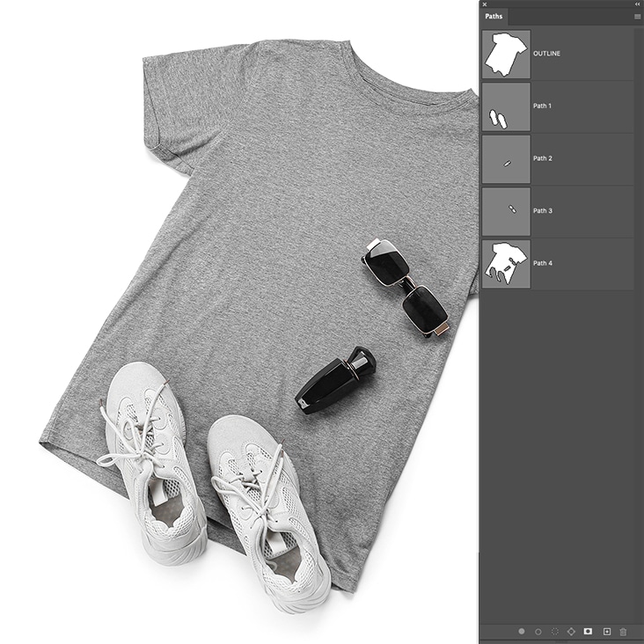Click the Path 4 thumbnail
Screen dimensions: 644x644
pyautogui.click(x=506, y=264)
